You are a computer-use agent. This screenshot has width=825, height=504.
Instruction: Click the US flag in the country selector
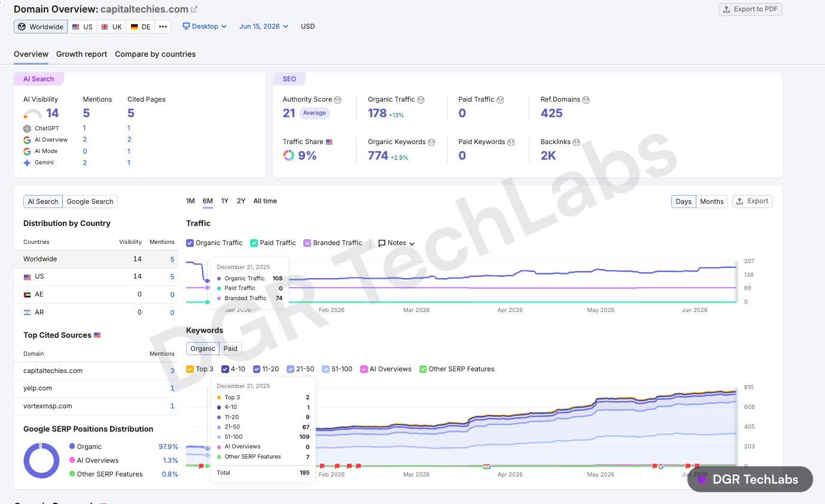pos(76,27)
